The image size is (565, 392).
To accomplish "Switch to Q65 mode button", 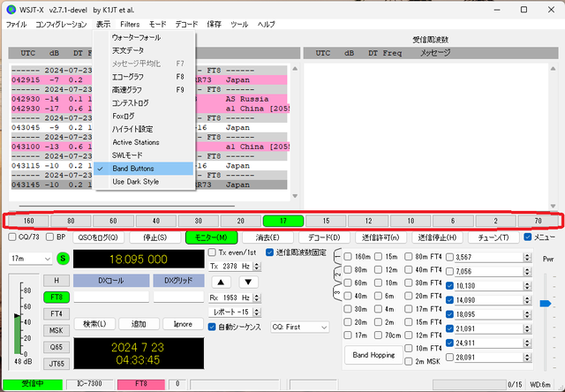I will click(56, 347).
